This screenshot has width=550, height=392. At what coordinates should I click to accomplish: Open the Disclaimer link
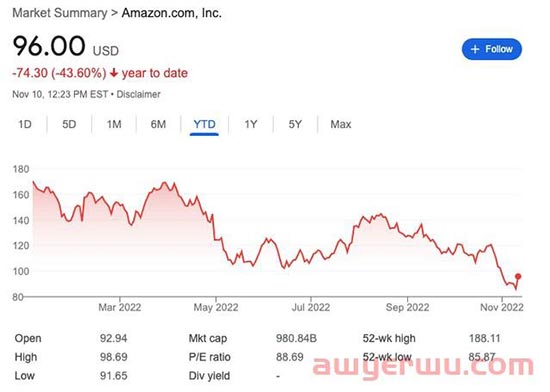[138, 94]
